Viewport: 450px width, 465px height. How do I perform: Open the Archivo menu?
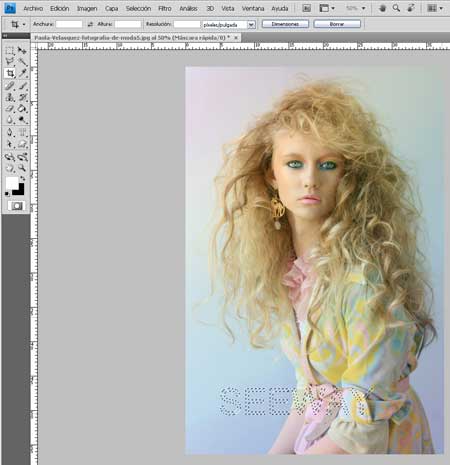pos(33,9)
